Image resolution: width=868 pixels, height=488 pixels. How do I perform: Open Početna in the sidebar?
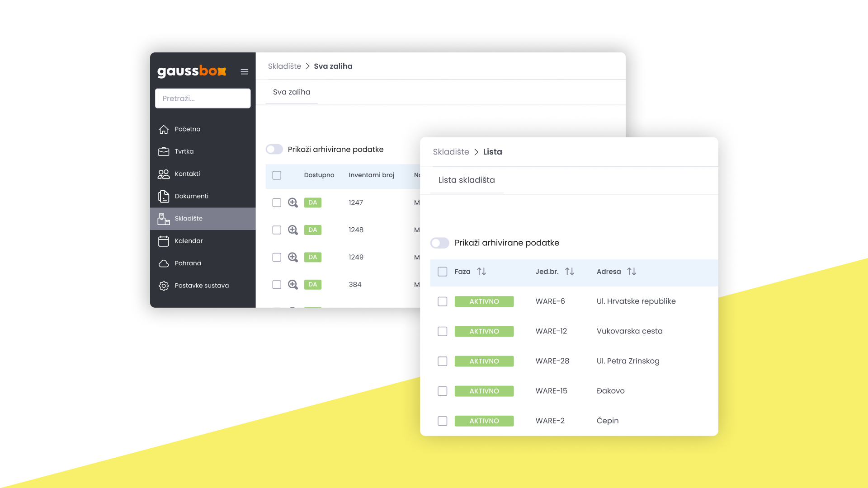click(203, 129)
